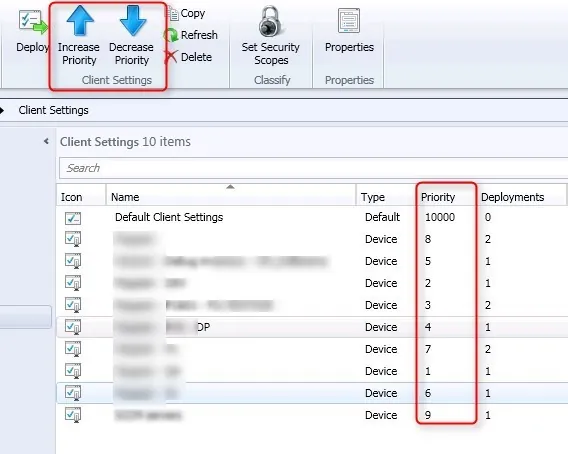The height and width of the screenshot is (454, 568).
Task: Select icon of row with priority 9
Action: pos(73,415)
